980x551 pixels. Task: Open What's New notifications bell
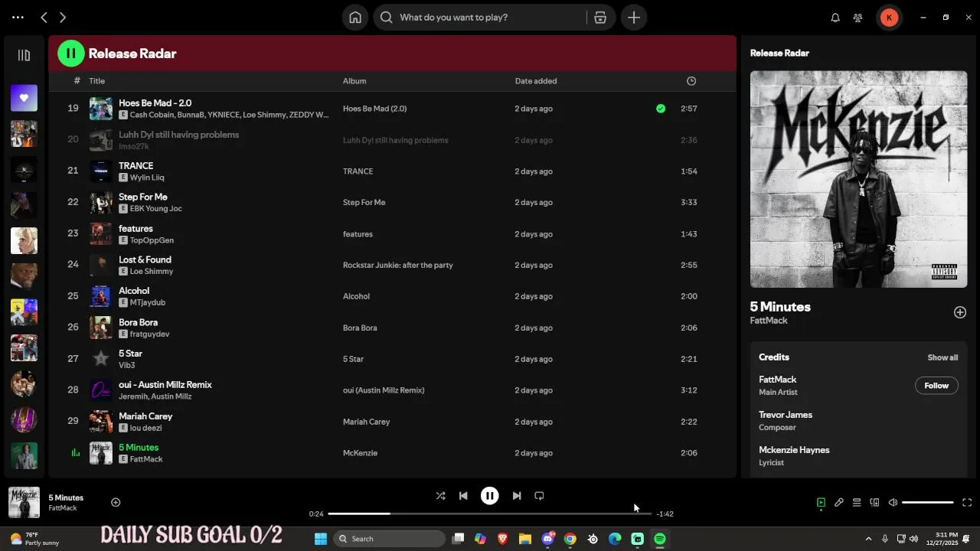(x=835, y=18)
